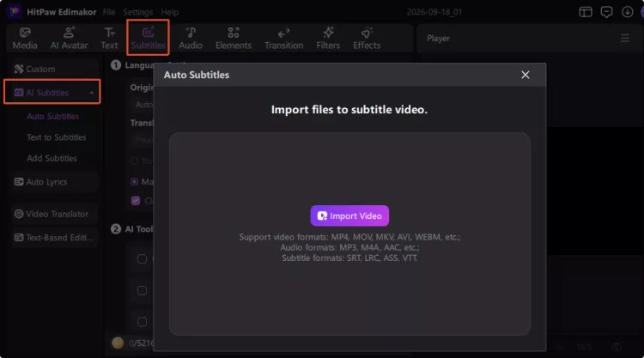The height and width of the screenshot is (358, 644).
Task: Click the gold coin credits icon
Action: point(118,343)
